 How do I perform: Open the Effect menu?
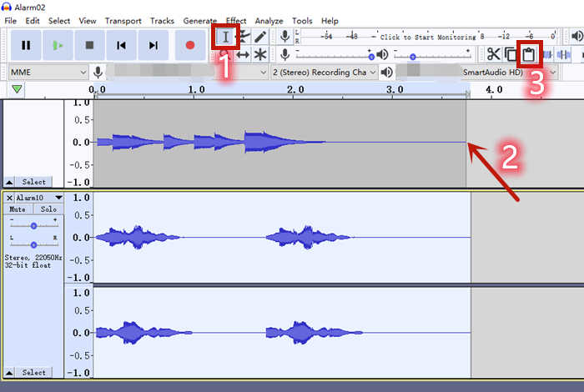click(236, 21)
